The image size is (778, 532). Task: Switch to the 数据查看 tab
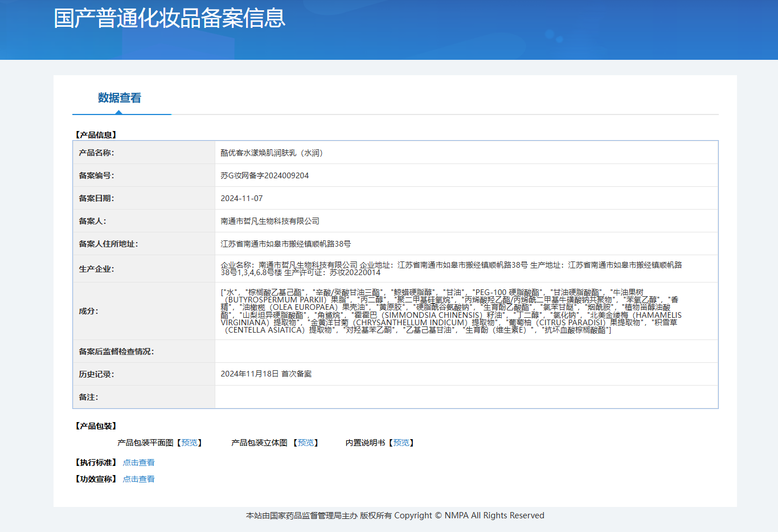point(119,98)
